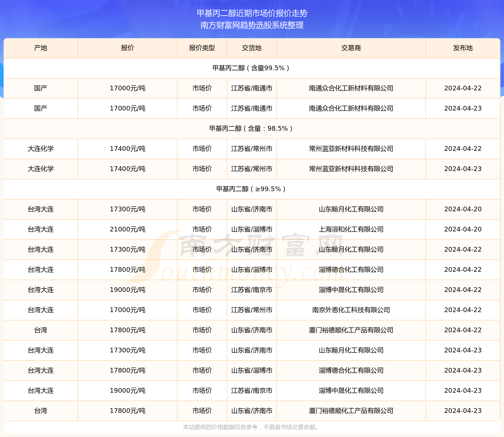The width and height of the screenshot is (504, 437).
Task: Click 江苏省/常州市 in 南京外恩 row
Action: pos(252,310)
